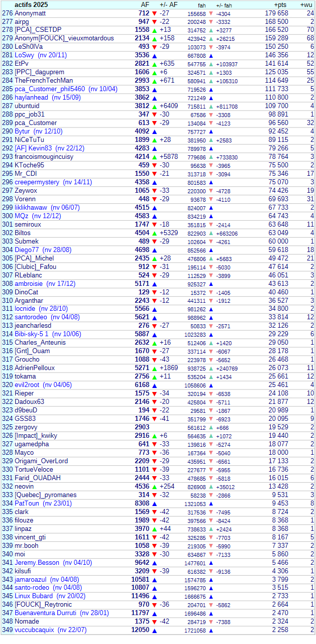Click red AF arrow in Groucho row
This screenshot has height=644, width=316.
(x=154, y=360)
